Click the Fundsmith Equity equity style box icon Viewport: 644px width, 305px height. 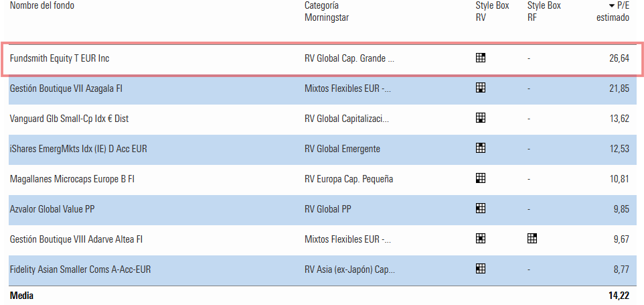tap(481, 58)
